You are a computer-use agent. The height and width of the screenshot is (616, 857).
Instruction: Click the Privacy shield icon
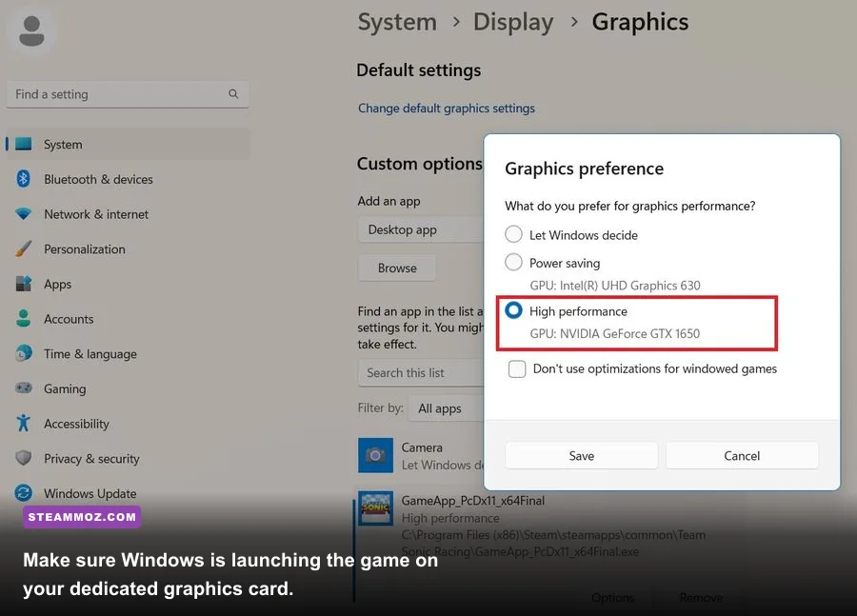[x=24, y=458]
